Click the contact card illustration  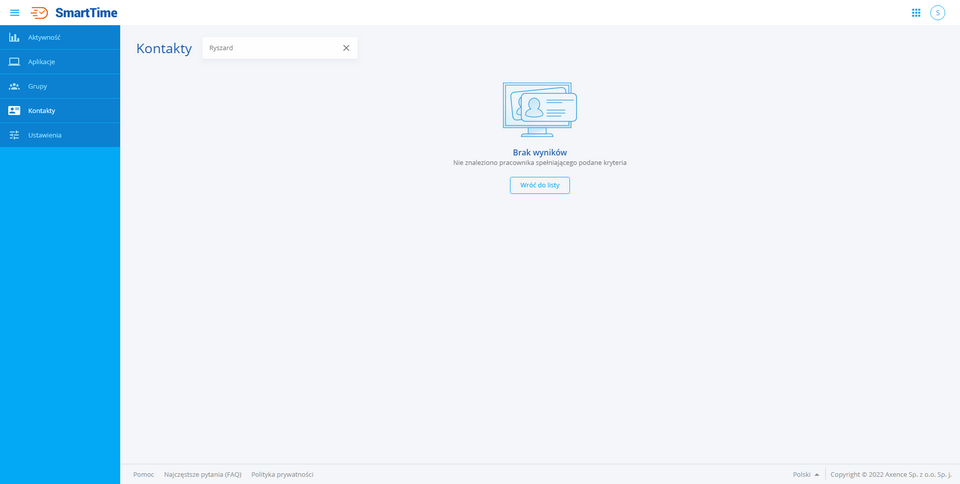tap(540, 109)
